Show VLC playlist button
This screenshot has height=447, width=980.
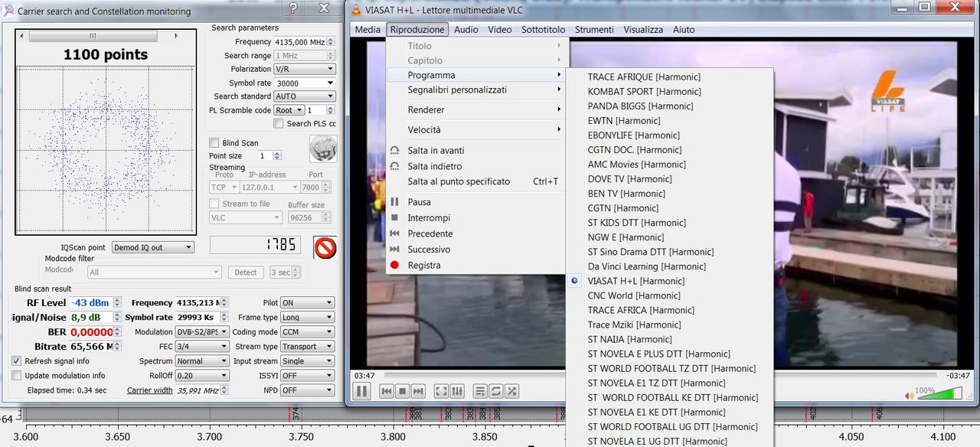click(x=480, y=391)
